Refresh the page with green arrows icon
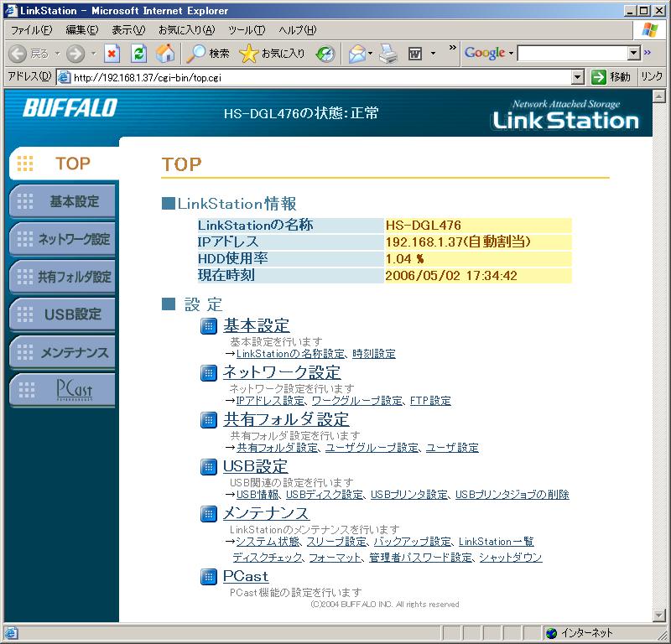This screenshot has height=644, width=671. click(138, 54)
